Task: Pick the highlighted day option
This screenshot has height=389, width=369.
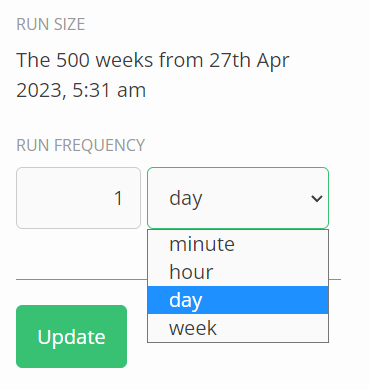Action: [238, 300]
